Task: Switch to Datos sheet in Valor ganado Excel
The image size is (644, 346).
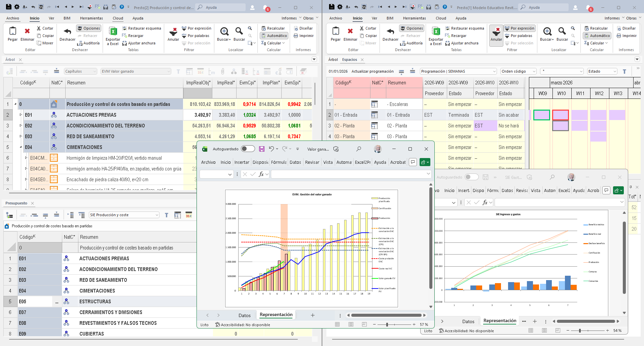Action: 245,315
